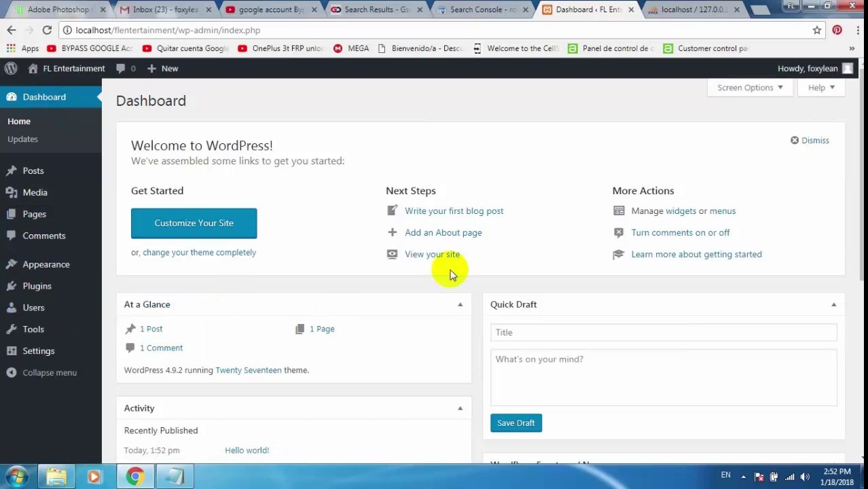
Task: Open the 1 Comment link
Action: click(161, 348)
